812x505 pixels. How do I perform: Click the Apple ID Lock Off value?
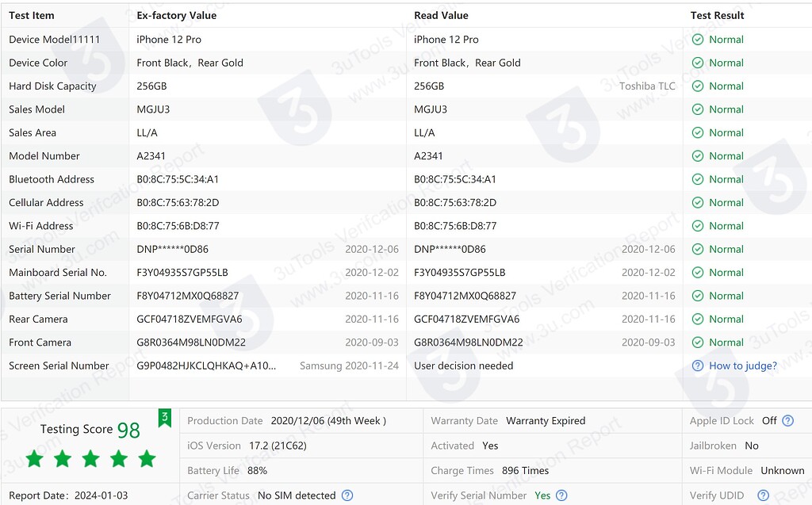pos(769,421)
